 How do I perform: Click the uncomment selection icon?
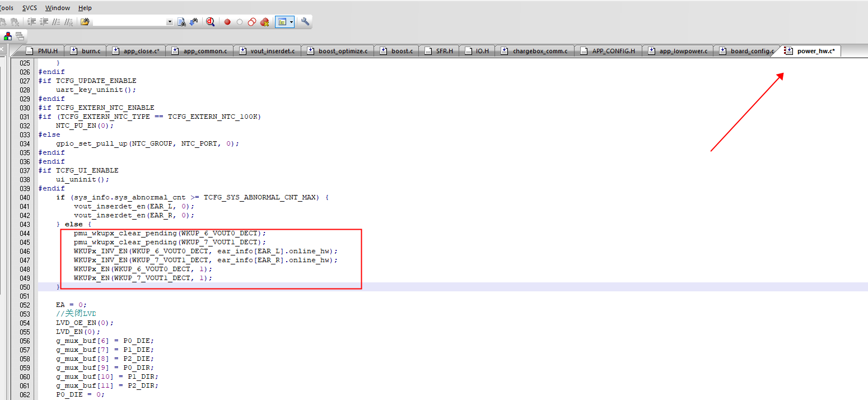(x=69, y=22)
